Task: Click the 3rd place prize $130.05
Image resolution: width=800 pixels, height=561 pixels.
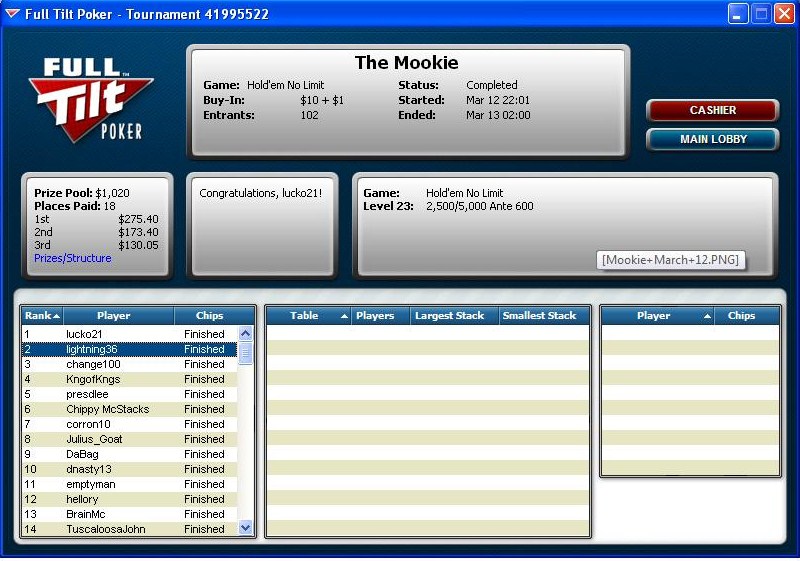Action: pyautogui.click(x=138, y=245)
